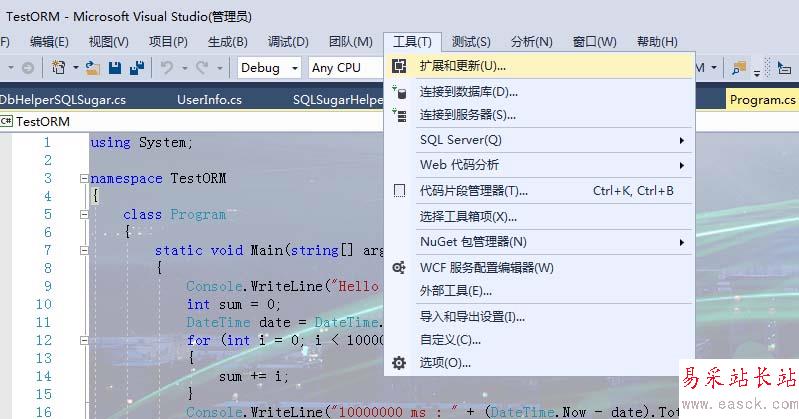Open the Redo history dropdown arrow
The image size is (799, 419).
pyautogui.click(x=220, y=67)
